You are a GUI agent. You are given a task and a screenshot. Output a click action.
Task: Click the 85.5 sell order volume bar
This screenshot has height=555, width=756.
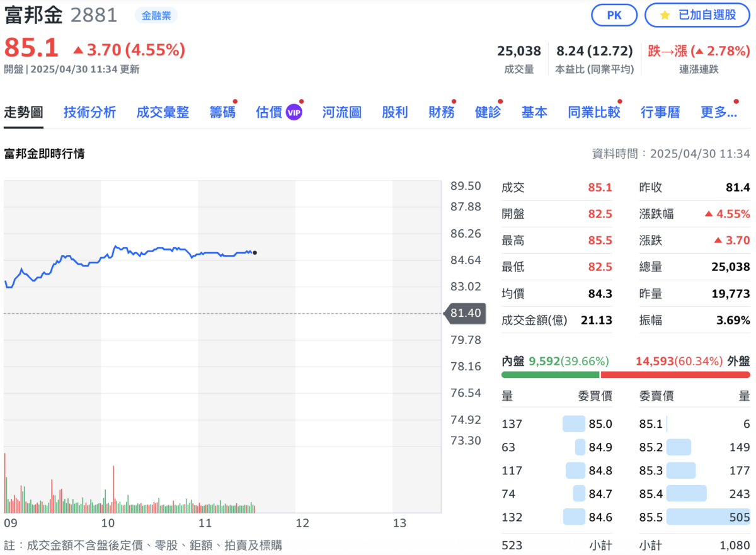[709, 517]
